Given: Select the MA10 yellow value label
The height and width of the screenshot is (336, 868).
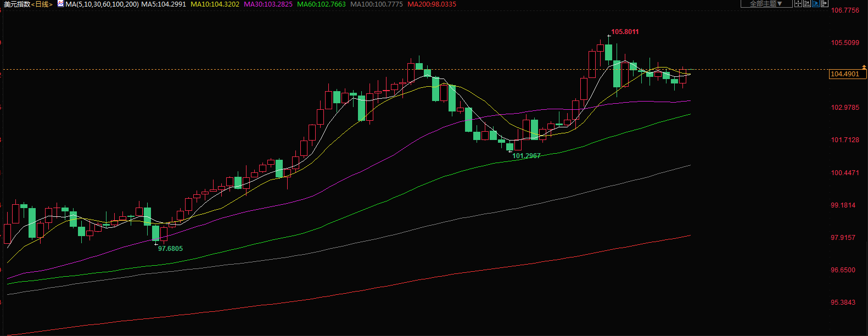Looking at the screenshot, I should click(215, 4).
